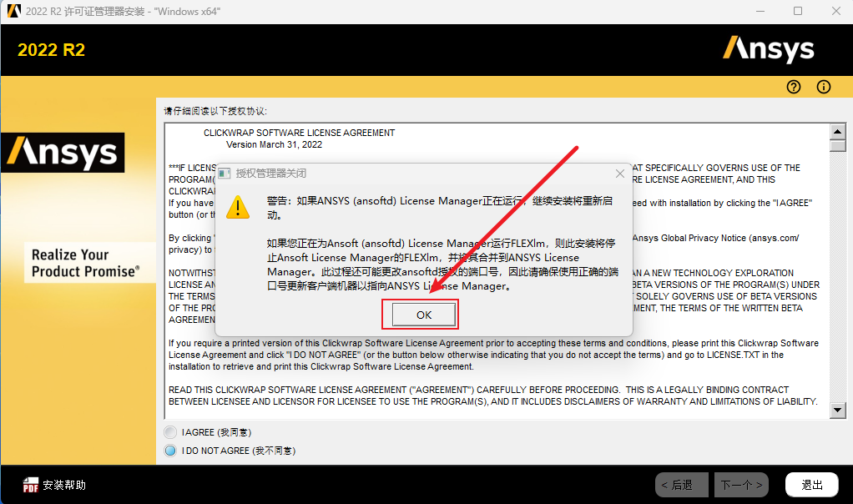Maximize the installer window

tap(798, 11)
